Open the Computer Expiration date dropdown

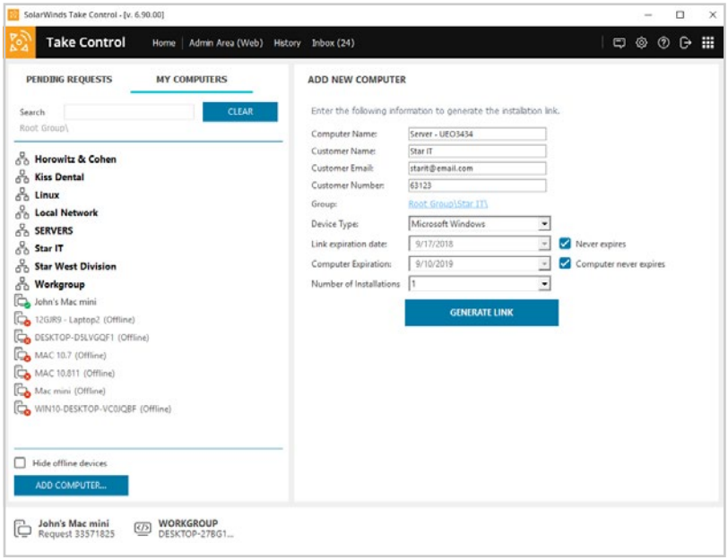(x=544, y=263)
